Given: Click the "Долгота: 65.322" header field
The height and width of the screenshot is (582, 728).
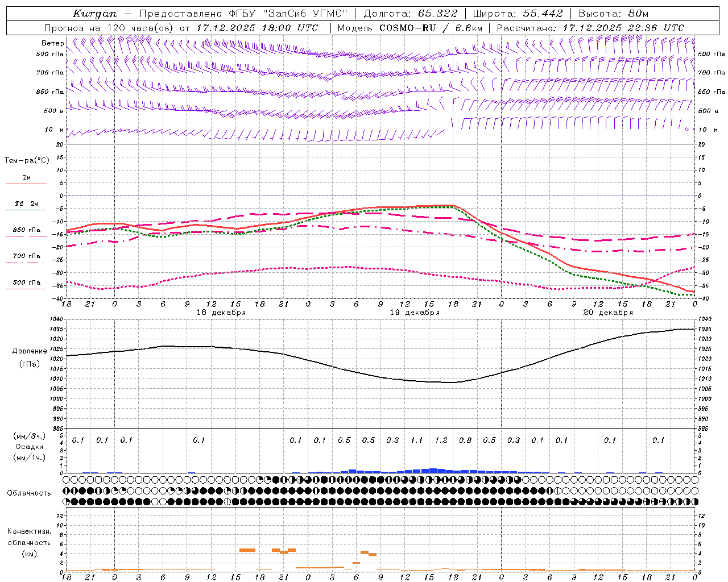Looking at the screenshot, I should pos(410,14).
